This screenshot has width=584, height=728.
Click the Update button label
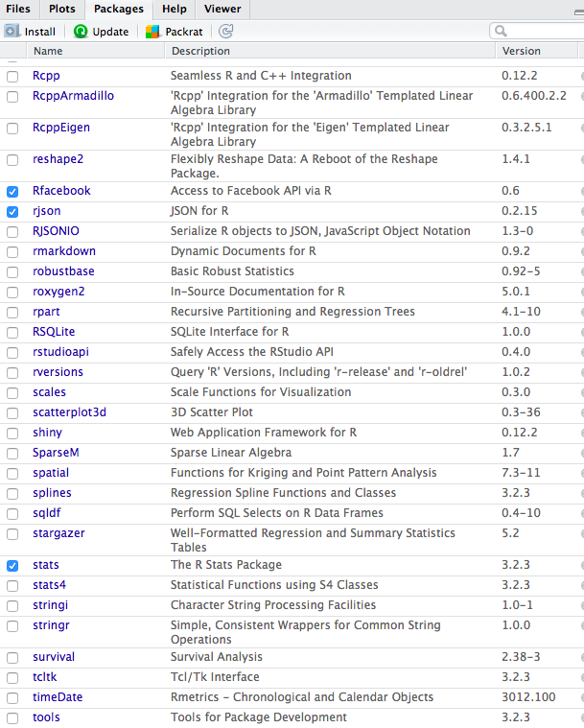[x=110, y=32]
